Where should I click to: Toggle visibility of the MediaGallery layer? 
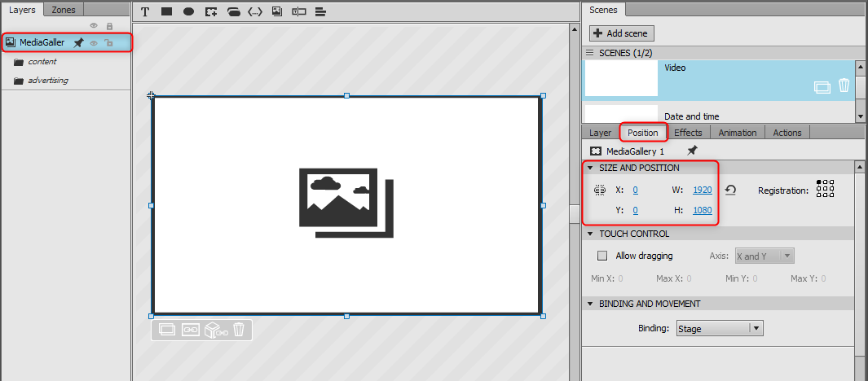tap(94, 42)
